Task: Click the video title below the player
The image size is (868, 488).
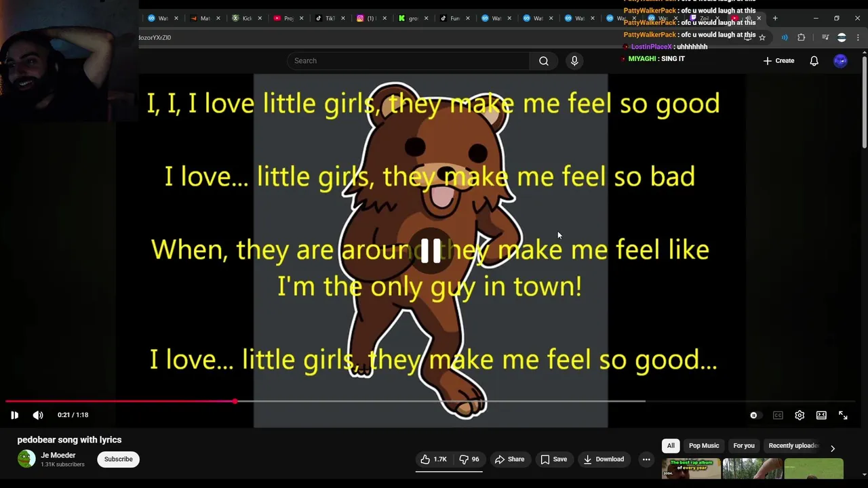Action: 69,440
